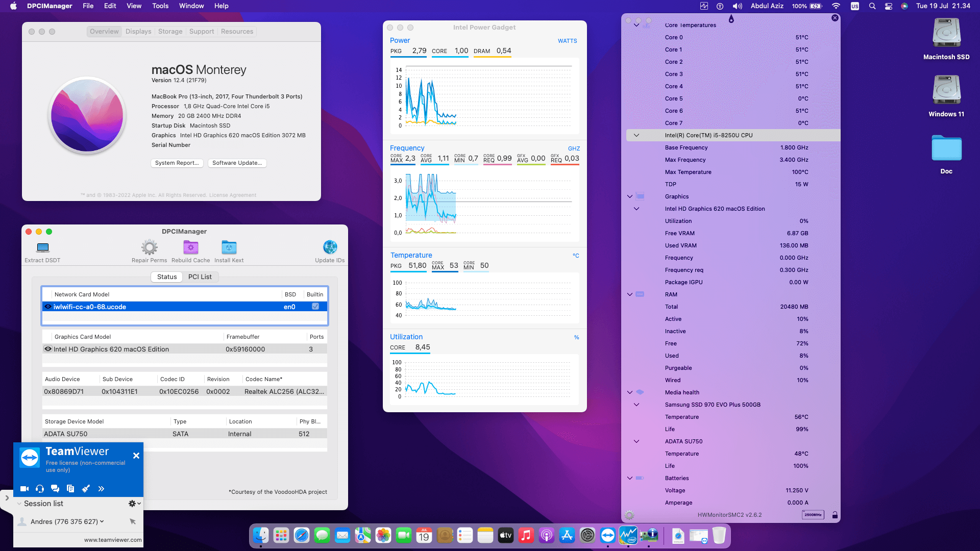The image size is (980, 551).
Task: Click HWMonitor water-drop pin icon
Action: pyautogui.click(x=731, y=19)
